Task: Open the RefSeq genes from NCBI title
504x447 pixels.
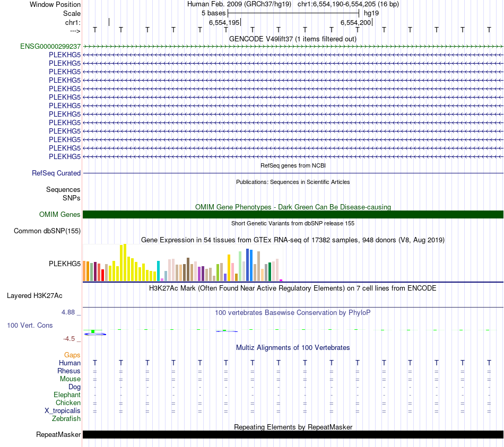Action: (293, 165)
